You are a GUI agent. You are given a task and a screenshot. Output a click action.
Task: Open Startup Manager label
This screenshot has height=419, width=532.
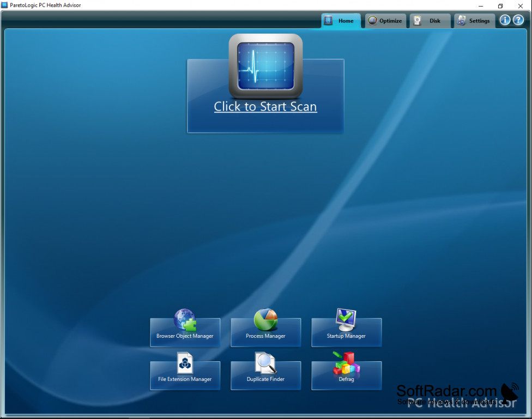click(346, 336)
